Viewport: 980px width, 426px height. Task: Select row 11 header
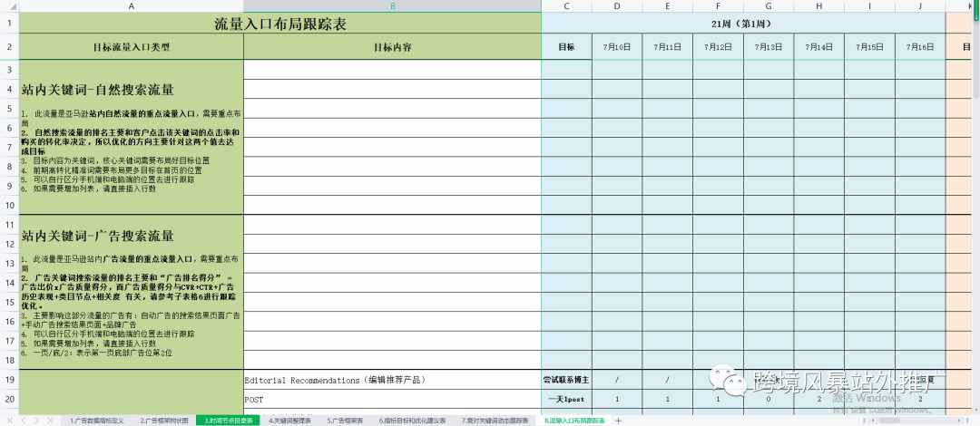point(9,224)
